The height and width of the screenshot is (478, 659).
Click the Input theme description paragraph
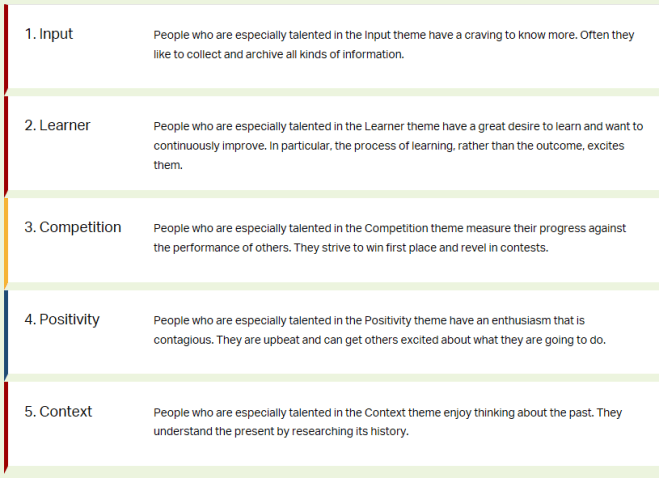394,44
